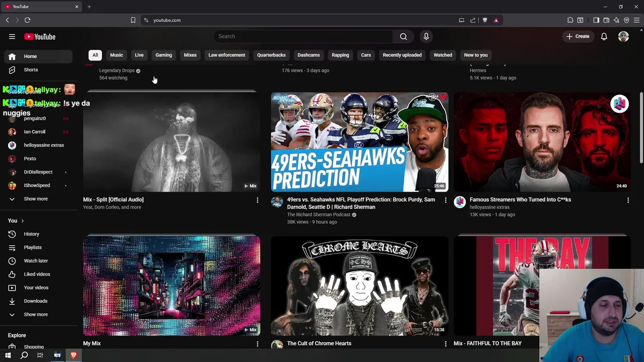Open Mix - Split [Official Audio] thumbnail
This screenshot has width=644, height=362.
click(x=172, y=142)
